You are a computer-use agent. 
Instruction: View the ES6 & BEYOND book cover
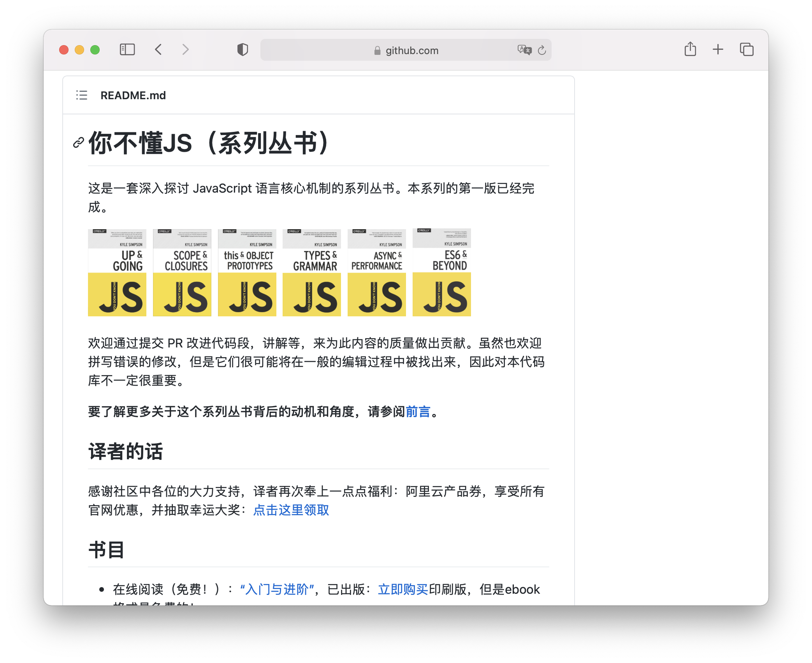(x=441, y=272)
